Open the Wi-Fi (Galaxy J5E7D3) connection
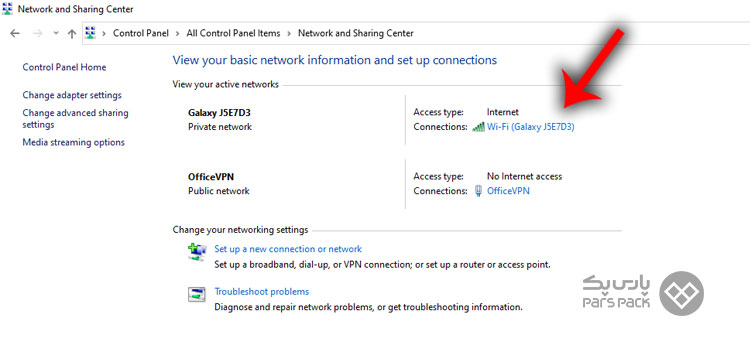 [x=530, y=127]
